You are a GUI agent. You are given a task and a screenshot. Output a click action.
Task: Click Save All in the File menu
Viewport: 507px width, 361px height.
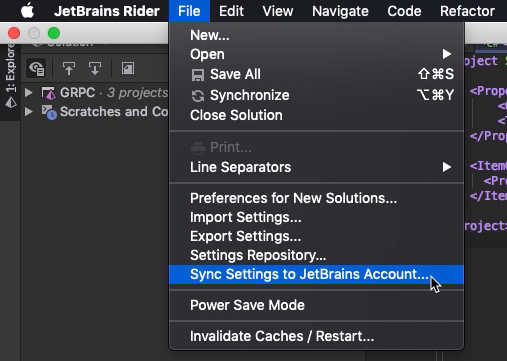click(316, 74)
